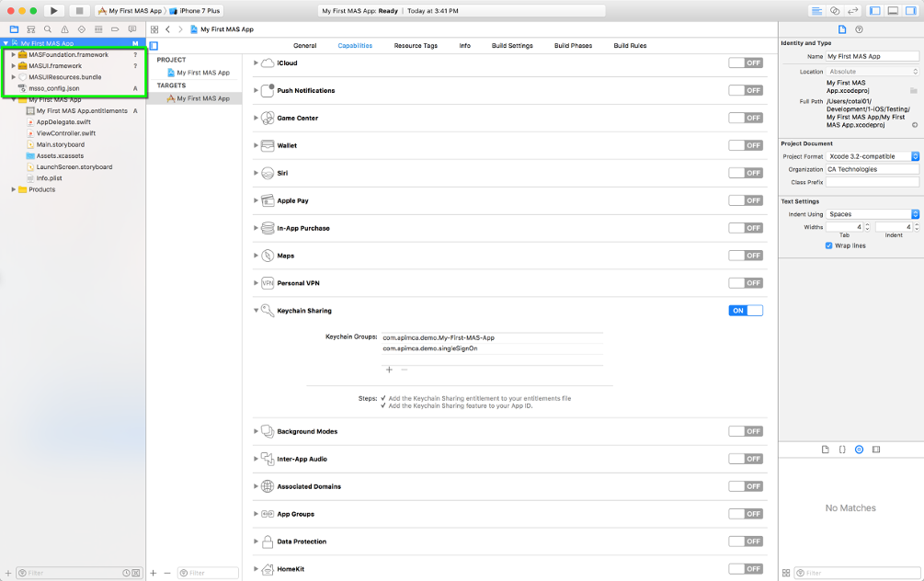Show the Media library

click(876, 450)
